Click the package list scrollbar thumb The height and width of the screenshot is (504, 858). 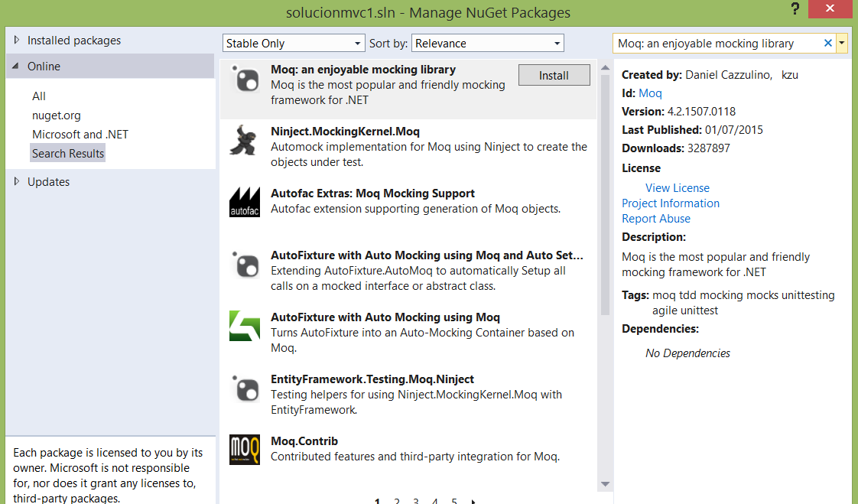tap(605, 195)
